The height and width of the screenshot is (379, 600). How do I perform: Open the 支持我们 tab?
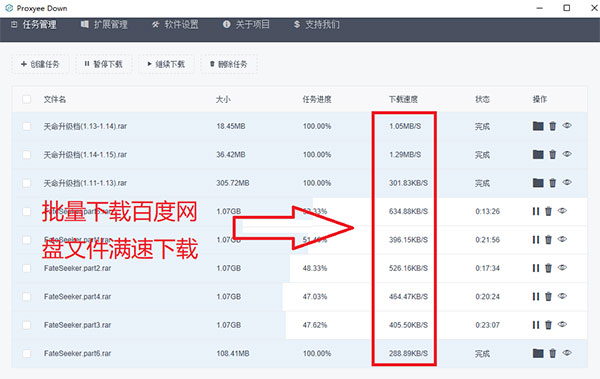tap(317, 25)
